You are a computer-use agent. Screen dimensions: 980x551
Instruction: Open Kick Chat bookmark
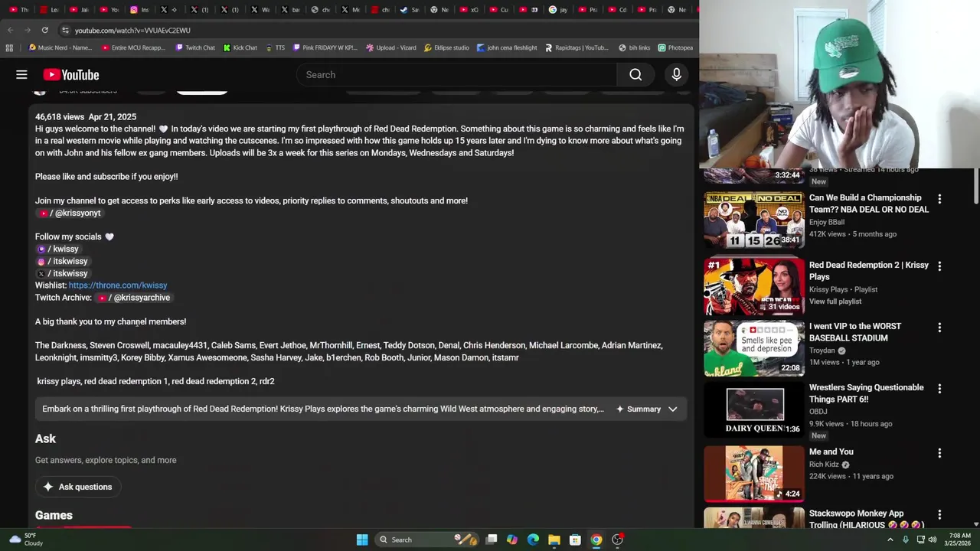(240, 47)
